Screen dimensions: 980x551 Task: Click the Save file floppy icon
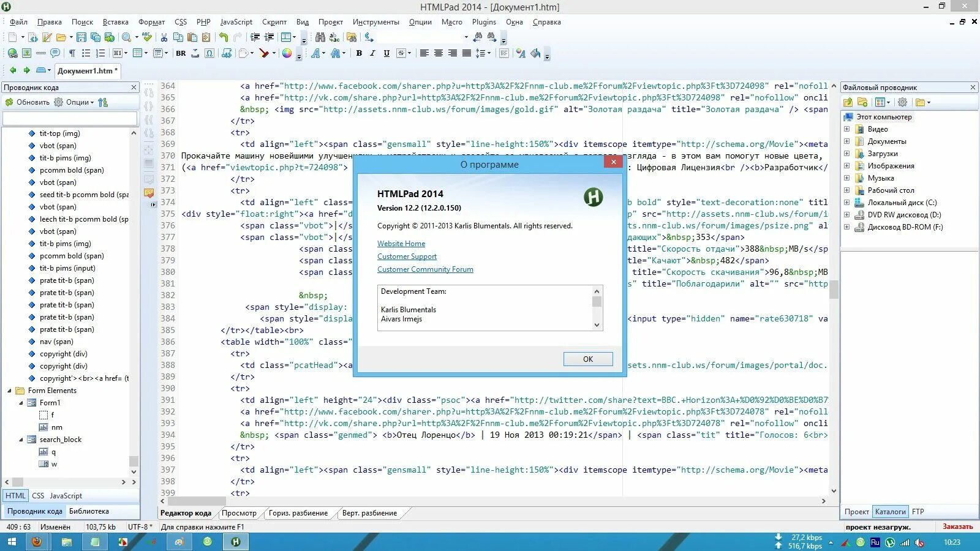tap(81, 37)
